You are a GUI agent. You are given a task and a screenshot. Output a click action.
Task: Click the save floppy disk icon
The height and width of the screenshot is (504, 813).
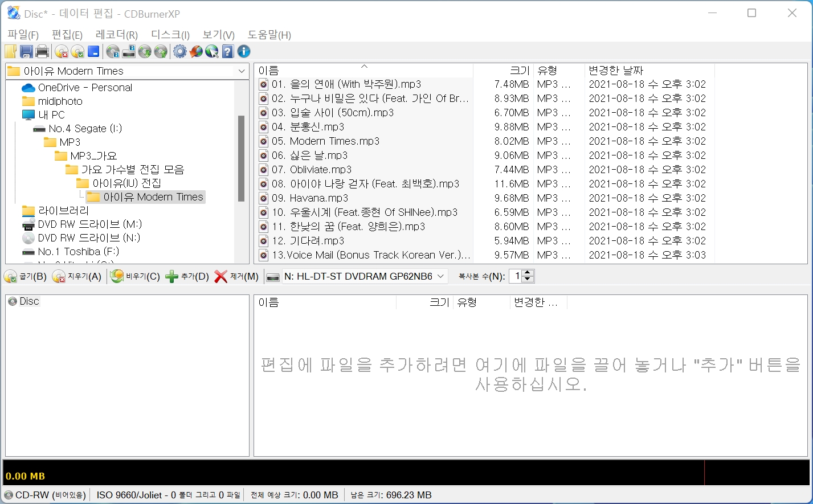(x=26, y=52)
